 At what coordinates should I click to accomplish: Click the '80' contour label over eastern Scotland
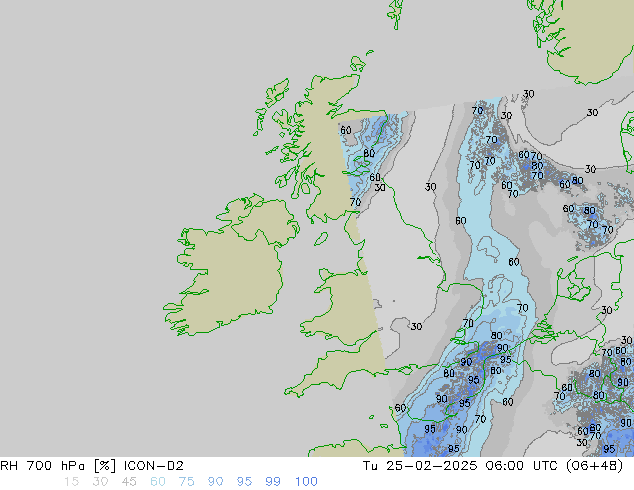pyautogui.click(x=369, y=154)
